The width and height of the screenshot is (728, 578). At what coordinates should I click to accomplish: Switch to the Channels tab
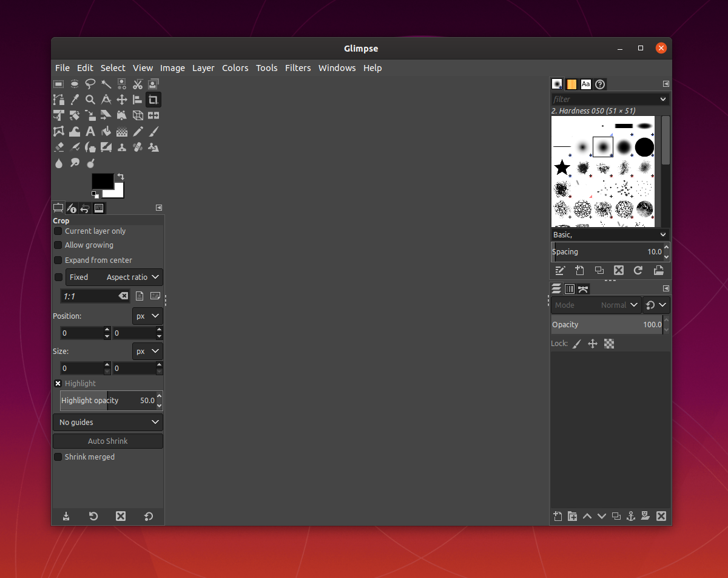pyautogui.click(x=569, y=288)
